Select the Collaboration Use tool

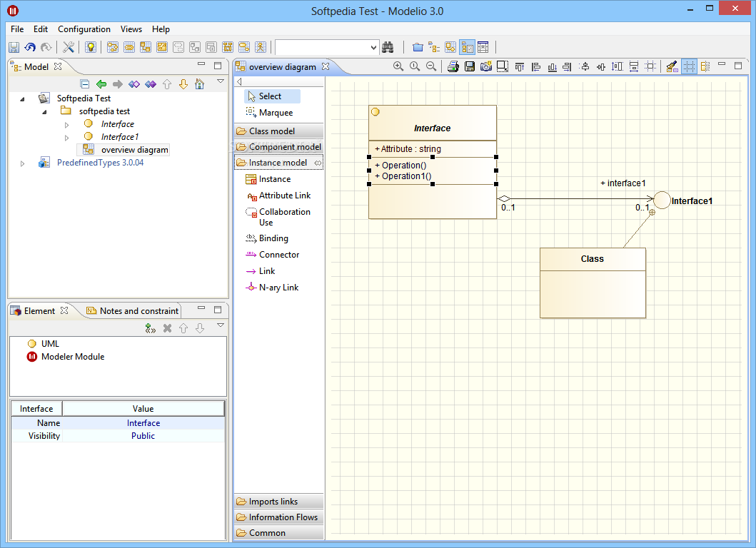(x=278, y=217)
